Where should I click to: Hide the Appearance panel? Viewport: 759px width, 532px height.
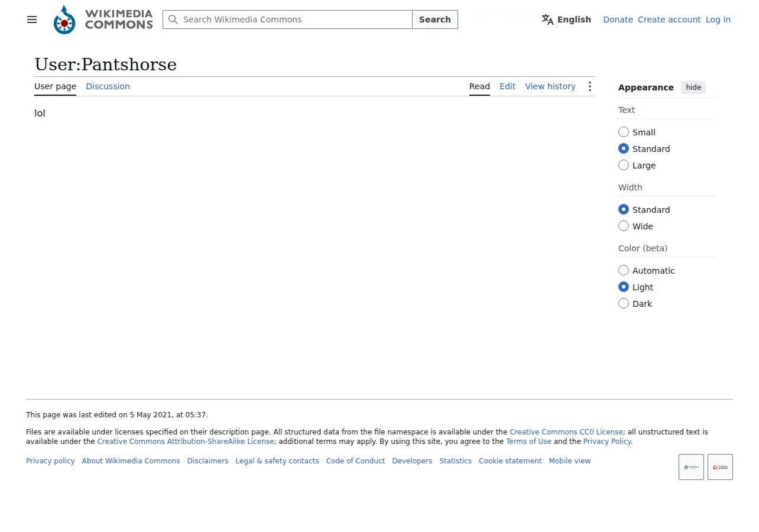click(x=693, y=87)
